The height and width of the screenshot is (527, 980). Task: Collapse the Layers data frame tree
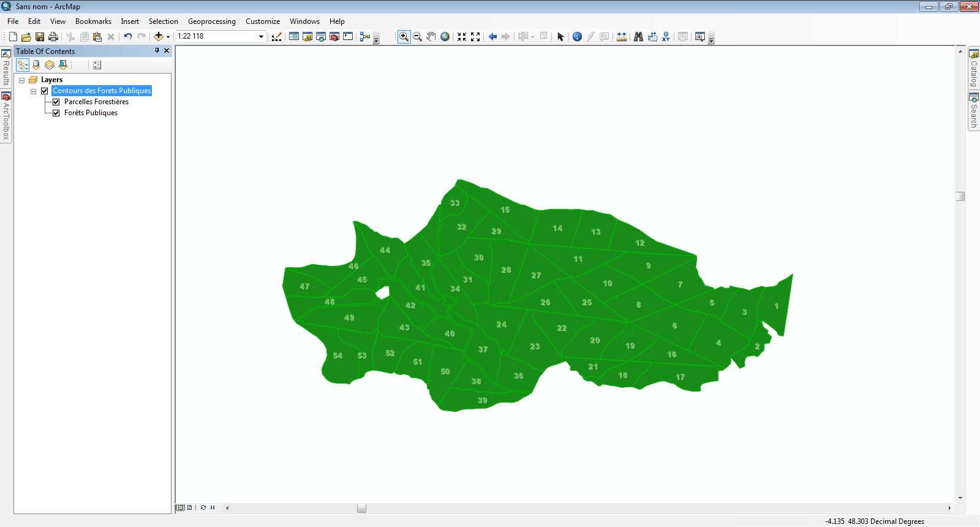click(x=22, y=80)
